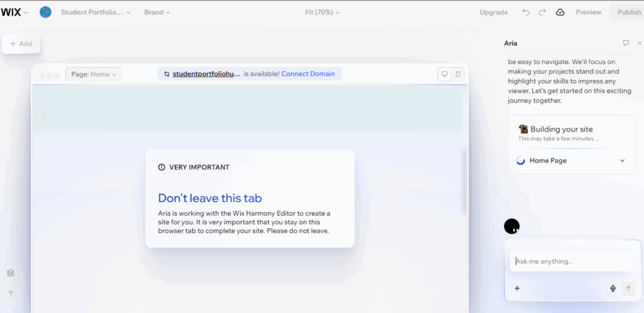This screenshot has height=313, width=644.
Task: Send the chat message arrow button
Action: point(628,288)
